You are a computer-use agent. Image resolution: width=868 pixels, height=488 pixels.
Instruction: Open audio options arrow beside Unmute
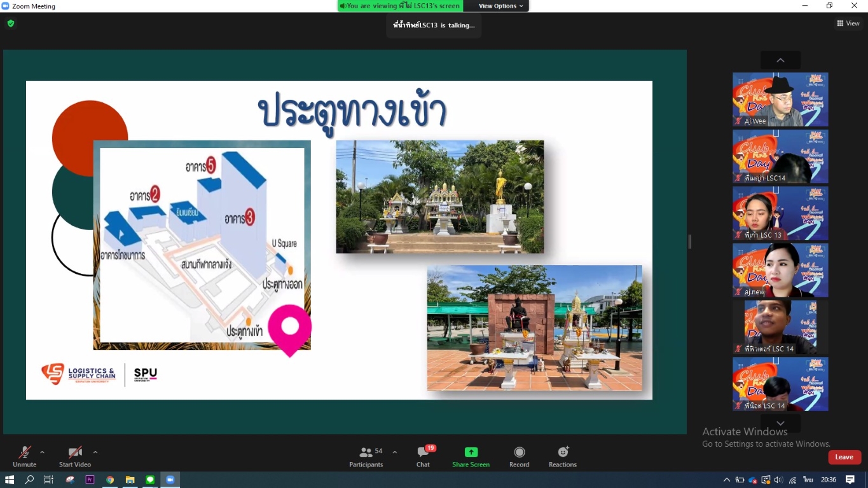[x=42, y=452]
